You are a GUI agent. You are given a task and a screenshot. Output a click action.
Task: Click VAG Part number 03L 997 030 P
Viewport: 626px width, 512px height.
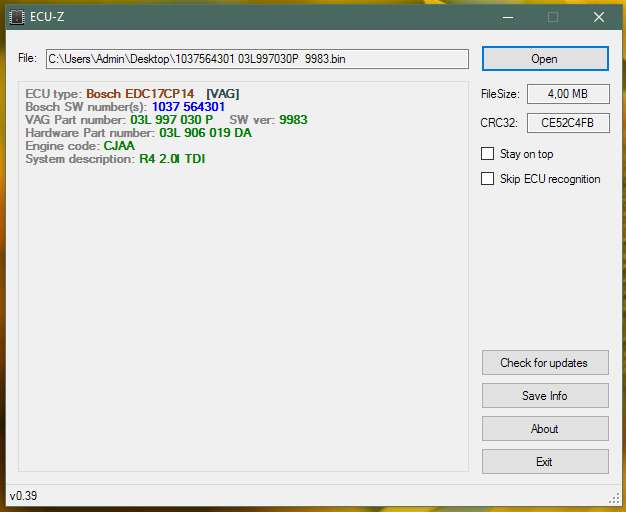[172, 120]
